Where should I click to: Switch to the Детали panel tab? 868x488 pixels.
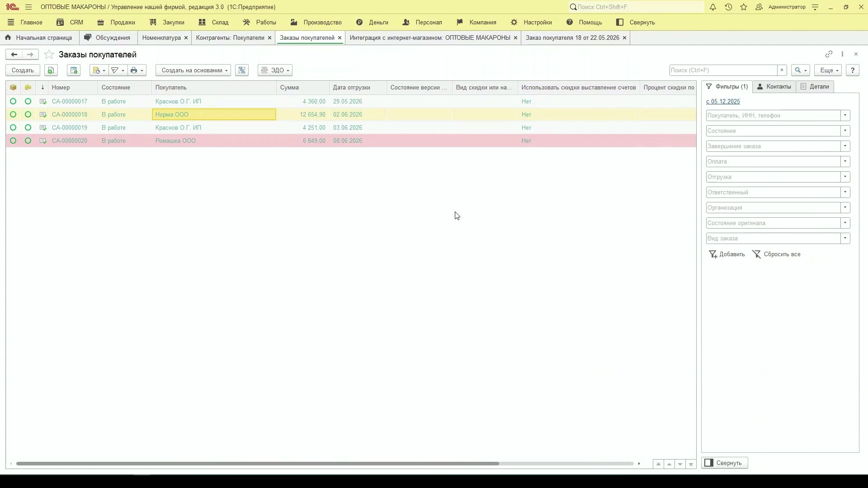click(x=815, y=87)
